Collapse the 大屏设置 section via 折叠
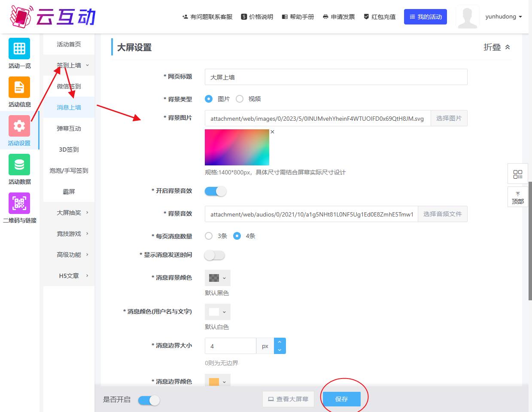 click(x=496, y=47)
